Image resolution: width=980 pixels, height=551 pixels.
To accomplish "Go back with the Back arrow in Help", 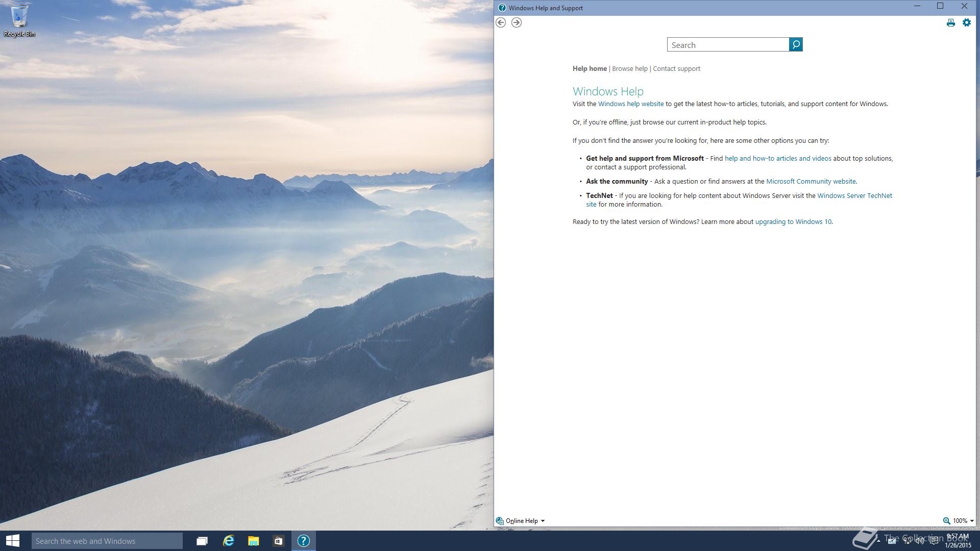I will 501,22.
